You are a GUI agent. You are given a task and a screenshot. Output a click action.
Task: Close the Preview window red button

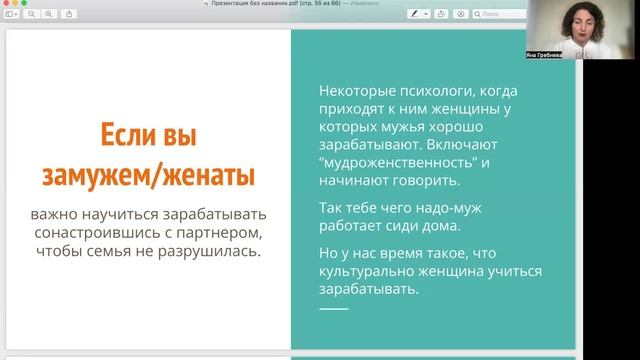[6, 3]
